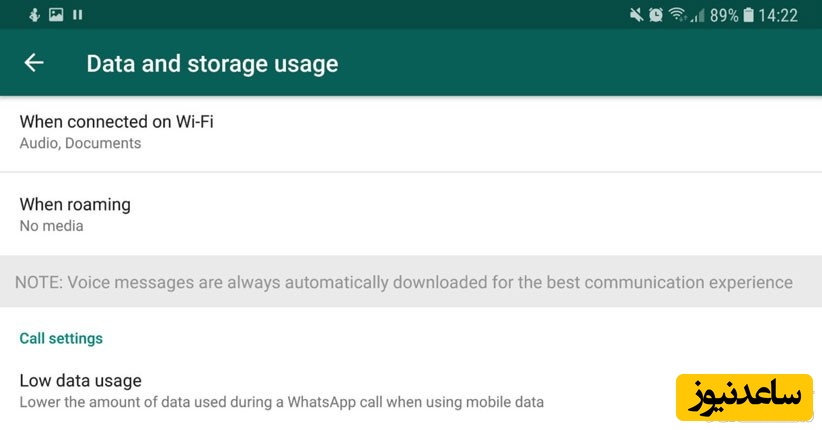Tap the mobile signal bars icon
The height and width of the screenshot is (430, 822).
[x=697, y=15]
